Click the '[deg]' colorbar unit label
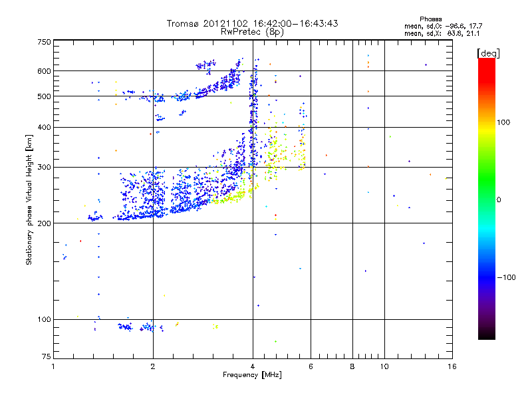Viewport: 532px width, 399px height. (x=488, y=53)
